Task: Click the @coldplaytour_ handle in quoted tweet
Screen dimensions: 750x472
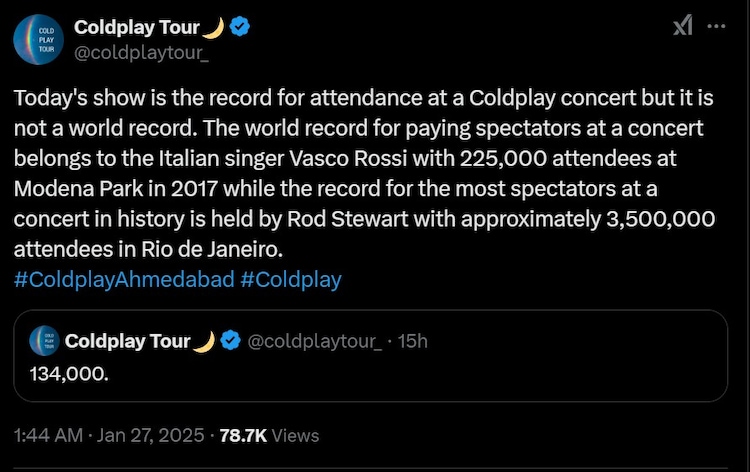Action: click(313, 341)
